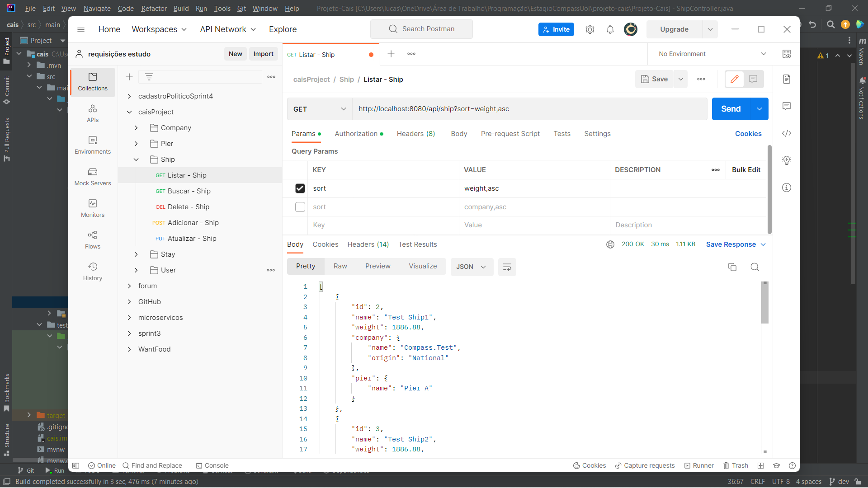The width and height of the screenshot is (868, 488).
Task: Open the Monitors panel
Action: point(92,208)
